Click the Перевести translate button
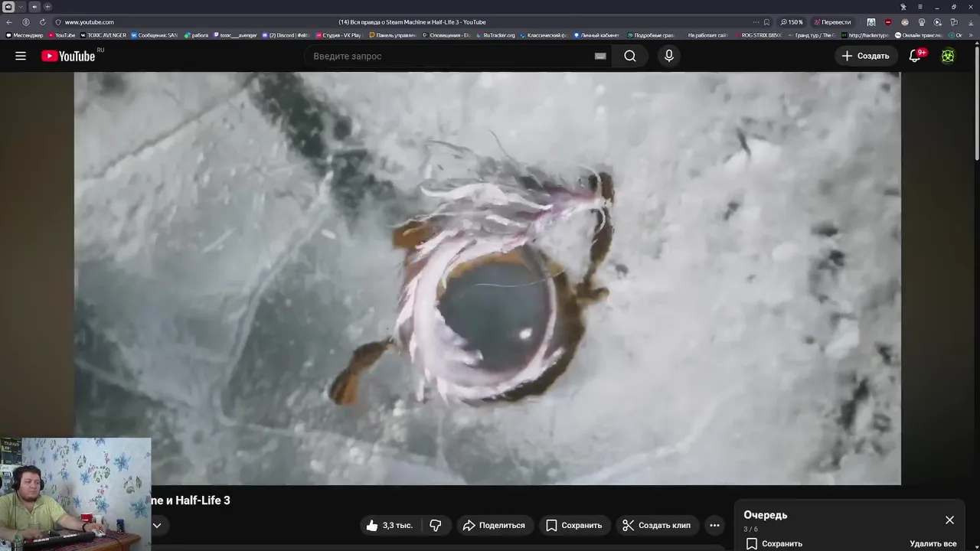The height and width of the screenshot is (551, 980). point(833,22)
